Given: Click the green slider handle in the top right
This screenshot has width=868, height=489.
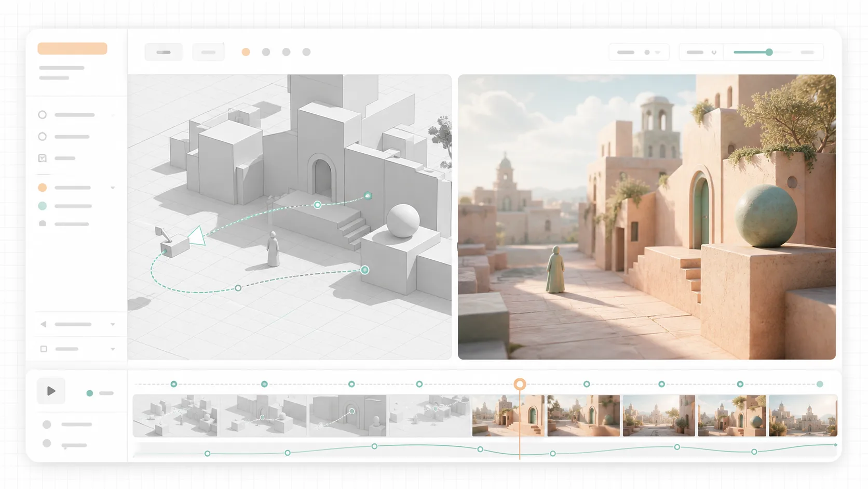Looking at the screenshot, I should pyautogui.click(x=769, y=52).
